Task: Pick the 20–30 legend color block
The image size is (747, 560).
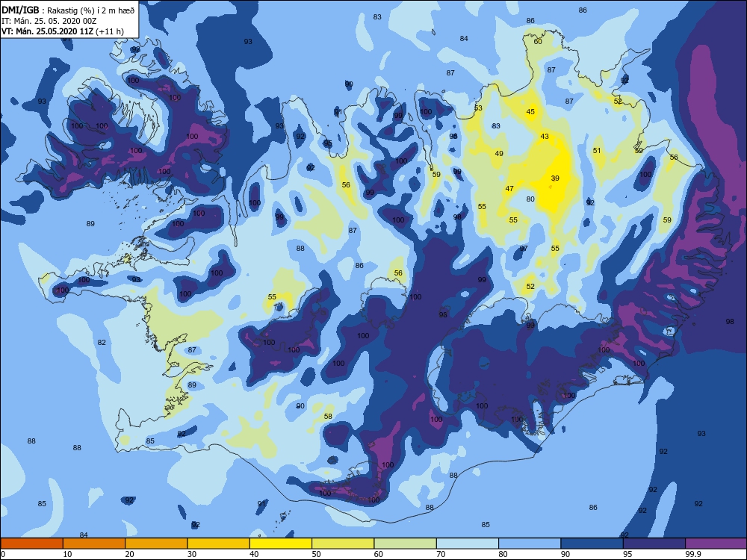Action: point(156,544)
